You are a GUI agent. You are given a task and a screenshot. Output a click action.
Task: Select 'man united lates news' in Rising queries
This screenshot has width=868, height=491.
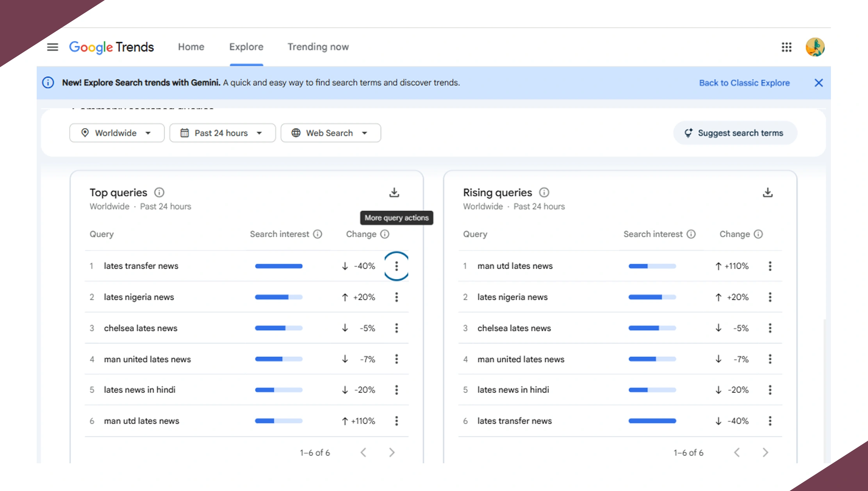coord(521,359)
